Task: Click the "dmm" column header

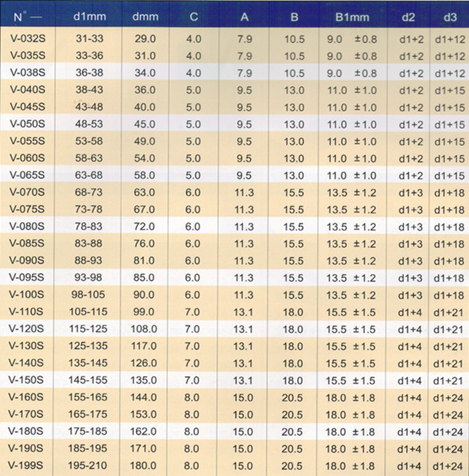Action: [x=144, y=16]
